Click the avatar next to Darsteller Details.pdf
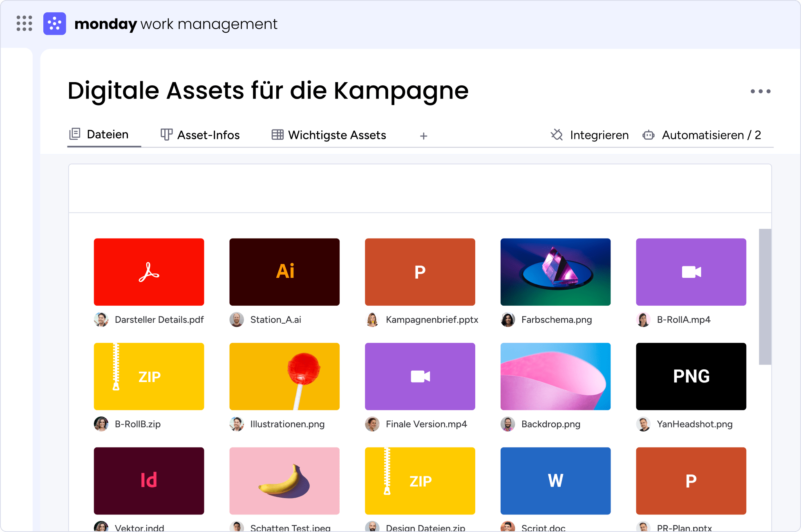 [101, 320]
